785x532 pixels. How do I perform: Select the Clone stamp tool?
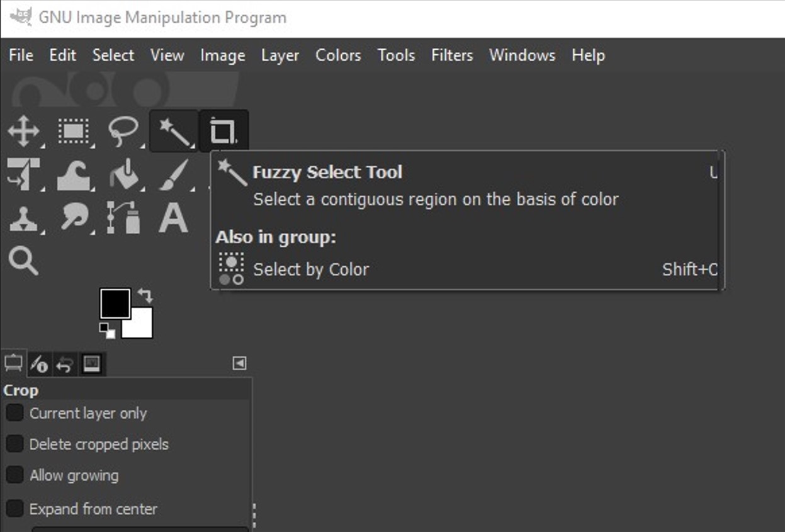pyautogui.click(x=23, y=218)
